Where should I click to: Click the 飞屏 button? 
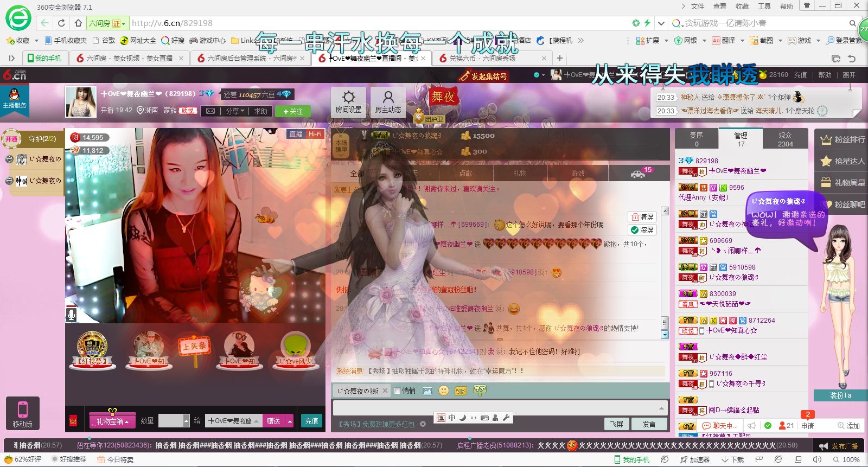point(617,424)
